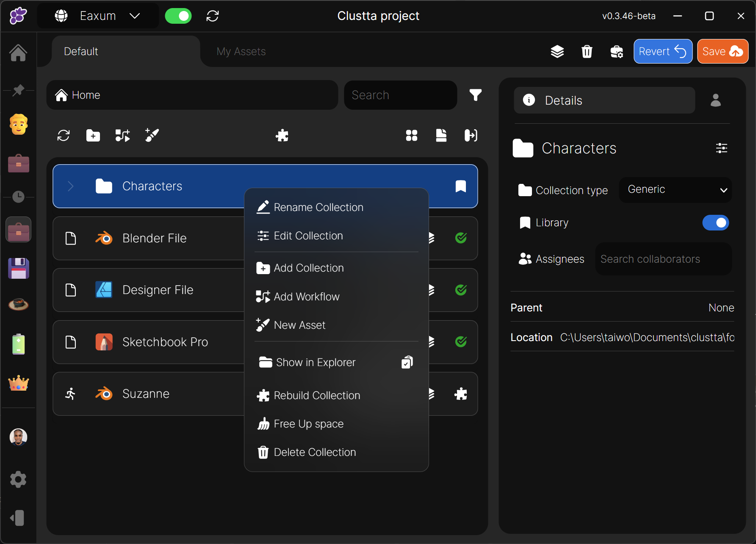756x544 pixels.
Task: Select the green battery project icon
Action: 18,344
